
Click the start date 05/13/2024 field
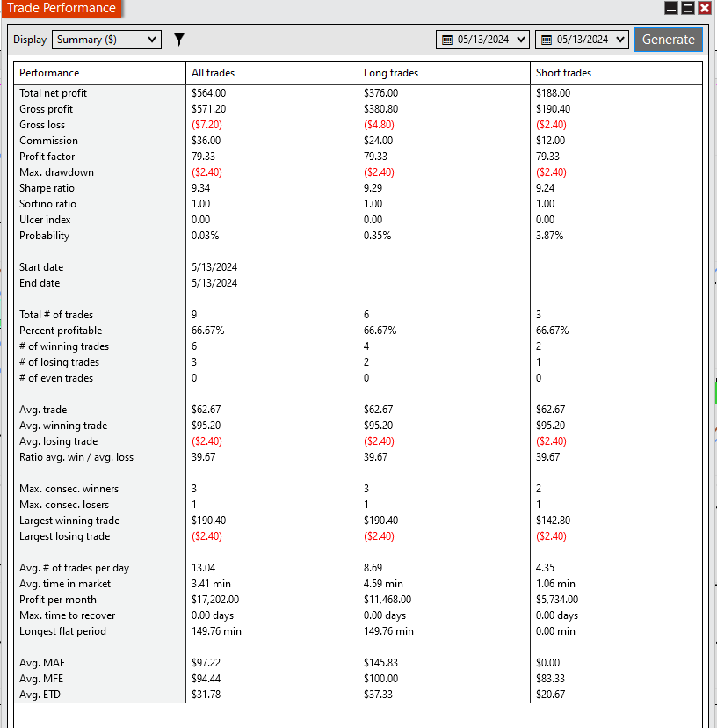point(482,40)
